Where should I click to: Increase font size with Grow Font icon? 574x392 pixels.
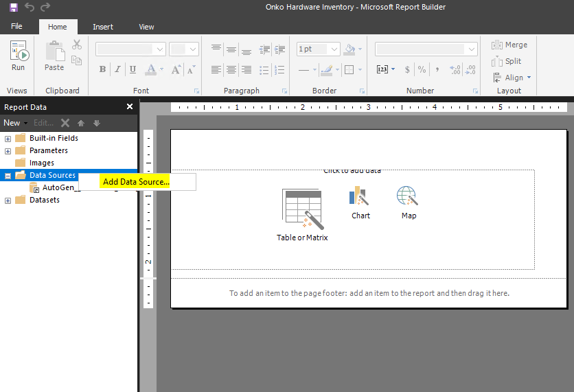tap(176, 69)
